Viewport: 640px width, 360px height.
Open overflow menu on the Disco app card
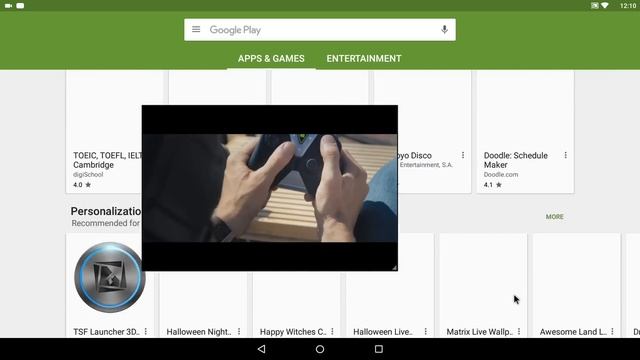click(x=463, y=155)
